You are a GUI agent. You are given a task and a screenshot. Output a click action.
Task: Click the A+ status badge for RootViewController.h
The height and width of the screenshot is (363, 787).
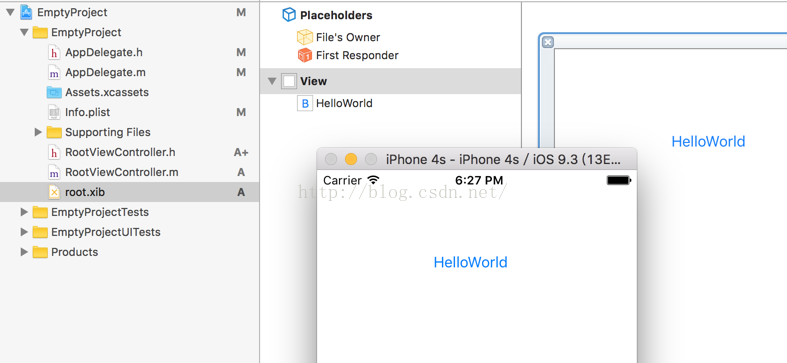tap(241, 152)
